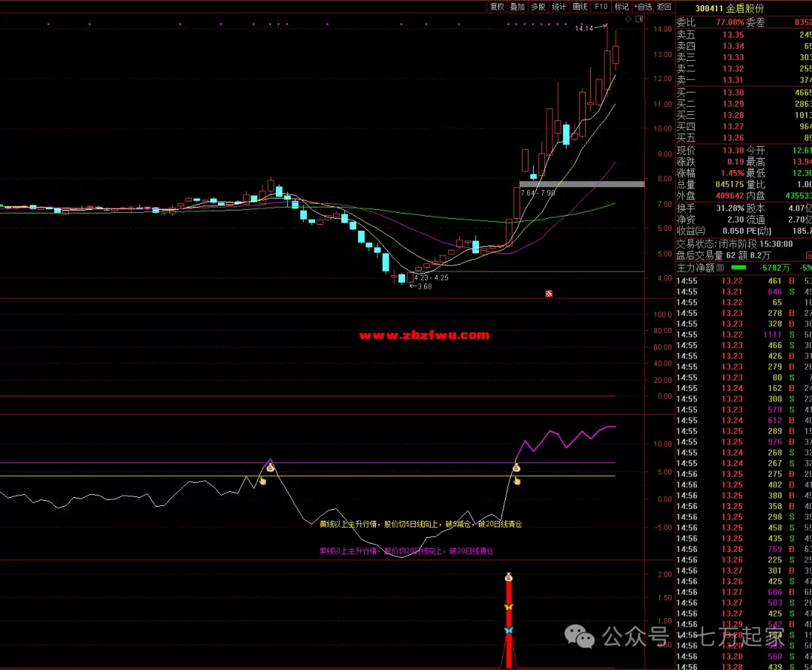Select the 买三 13.28 bid row
Screen dimensions: 812x670
744,115
